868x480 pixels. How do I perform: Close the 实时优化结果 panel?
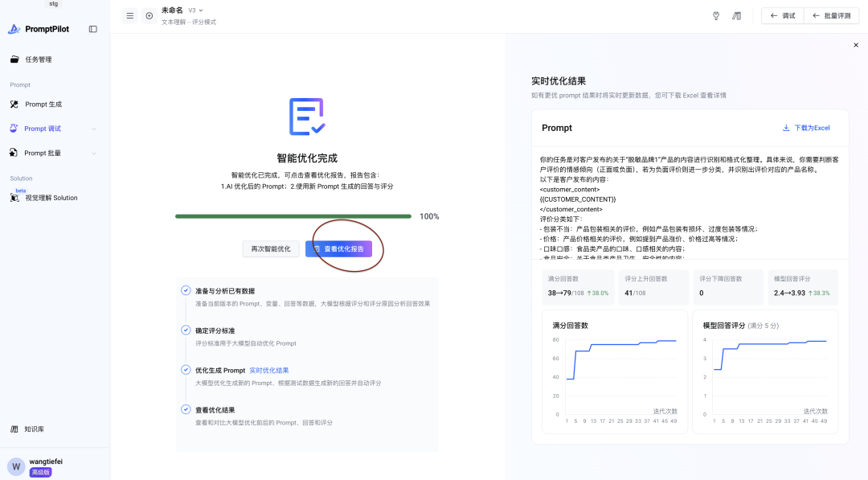[854, 45]
